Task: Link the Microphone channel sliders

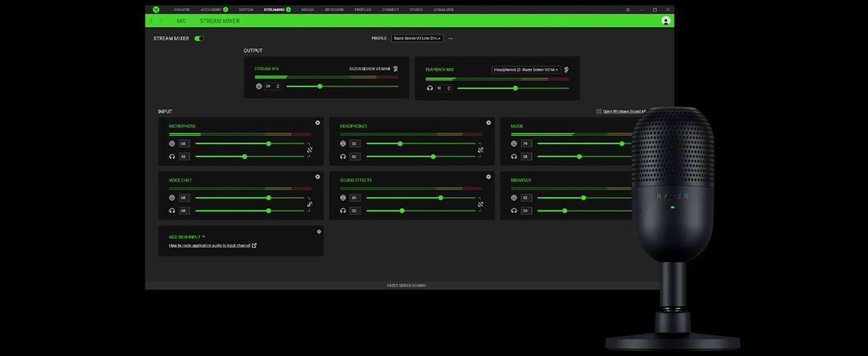Action: coord(309,150)
